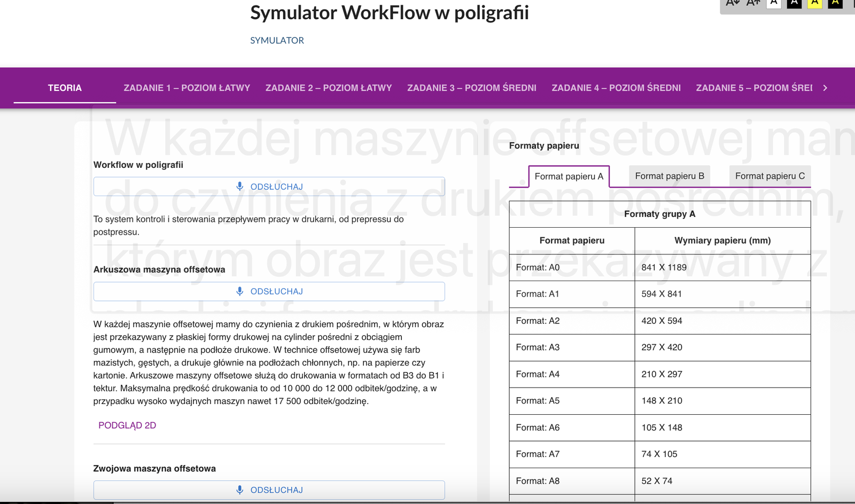Select black background yellow text contrast
This screenshot has width=855, height=504.
pyautogui.click(x=835, y=3)
